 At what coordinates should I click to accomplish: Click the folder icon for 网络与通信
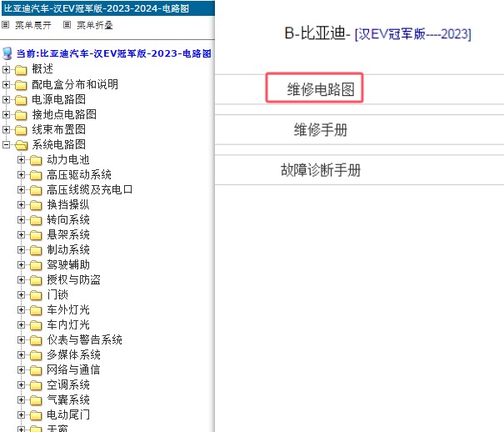[x=36, y=370]
